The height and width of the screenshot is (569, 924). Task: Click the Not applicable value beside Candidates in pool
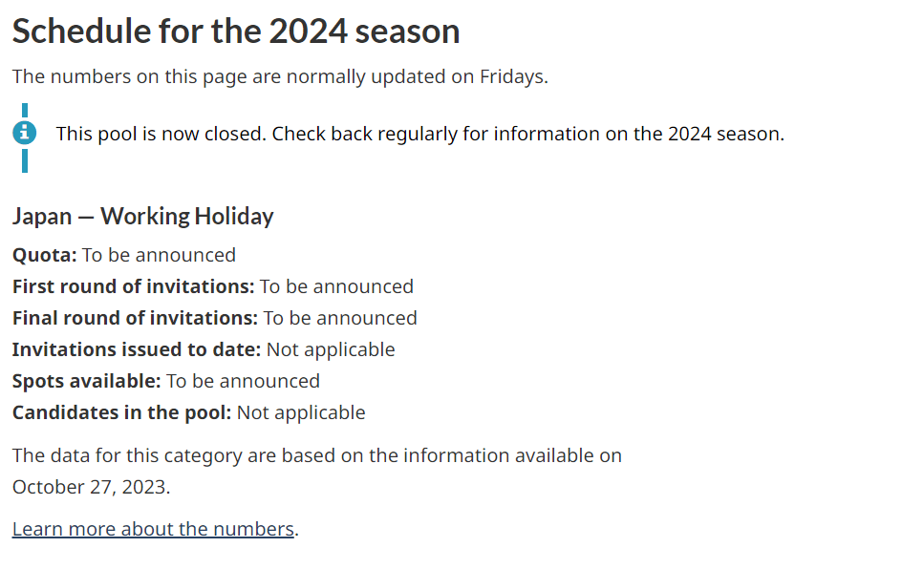pos(301,412)
